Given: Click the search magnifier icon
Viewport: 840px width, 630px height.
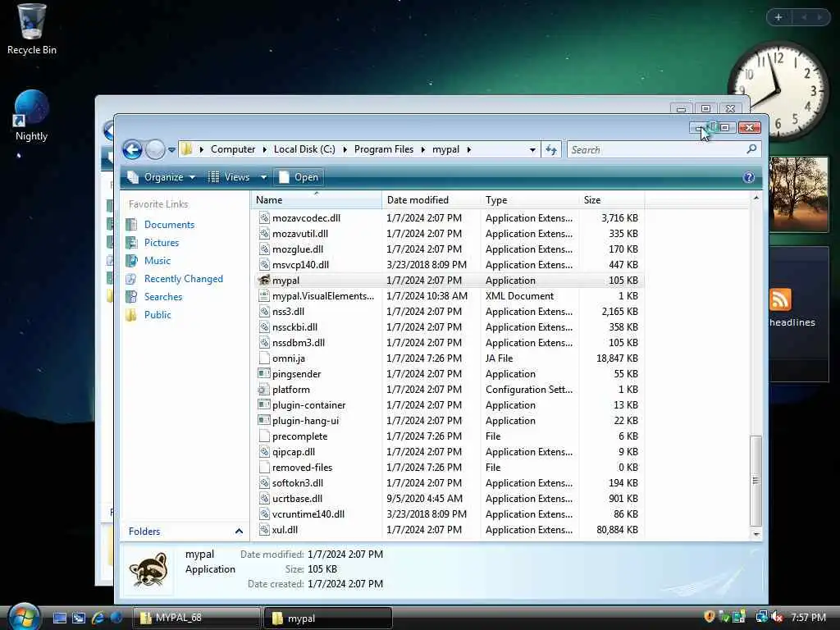Looking at the screenshot, I should [751, 149].
